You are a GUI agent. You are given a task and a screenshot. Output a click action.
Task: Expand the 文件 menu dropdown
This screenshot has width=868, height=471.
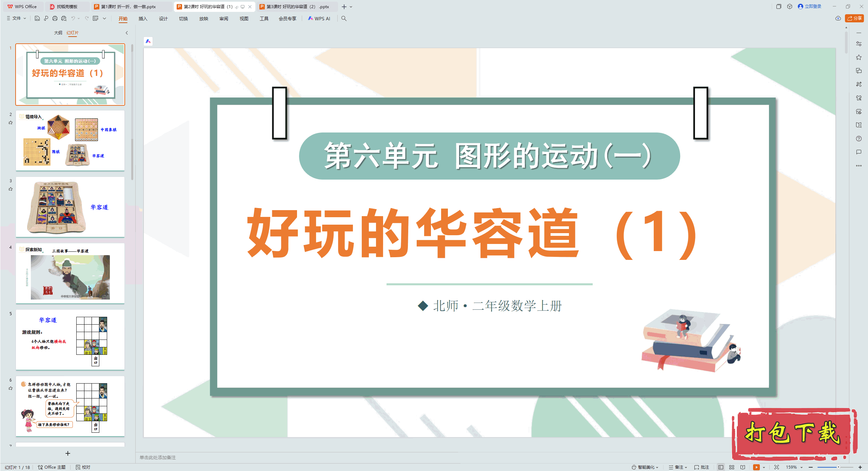[17, 19]
